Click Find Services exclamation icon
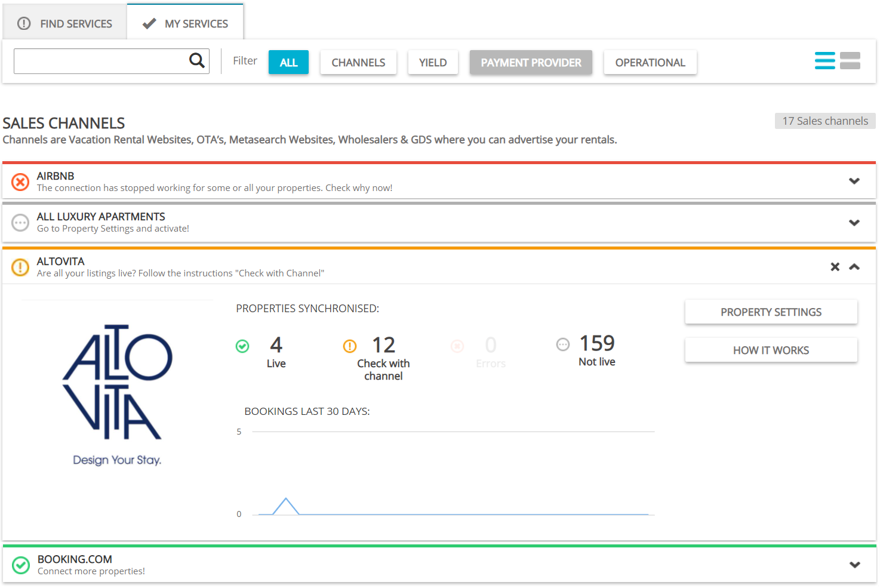 tap(24, 23)
